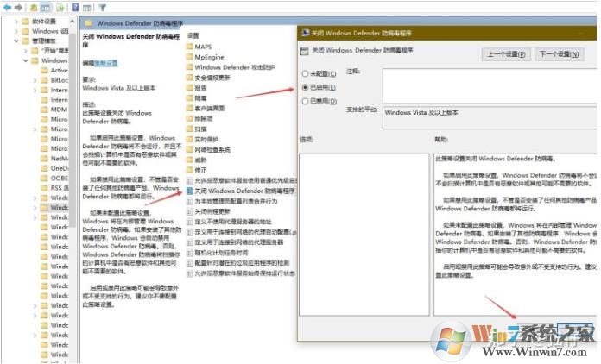Select 关闭 Windows Defender 防病毒程序 policy in list

tap(244, 191)
